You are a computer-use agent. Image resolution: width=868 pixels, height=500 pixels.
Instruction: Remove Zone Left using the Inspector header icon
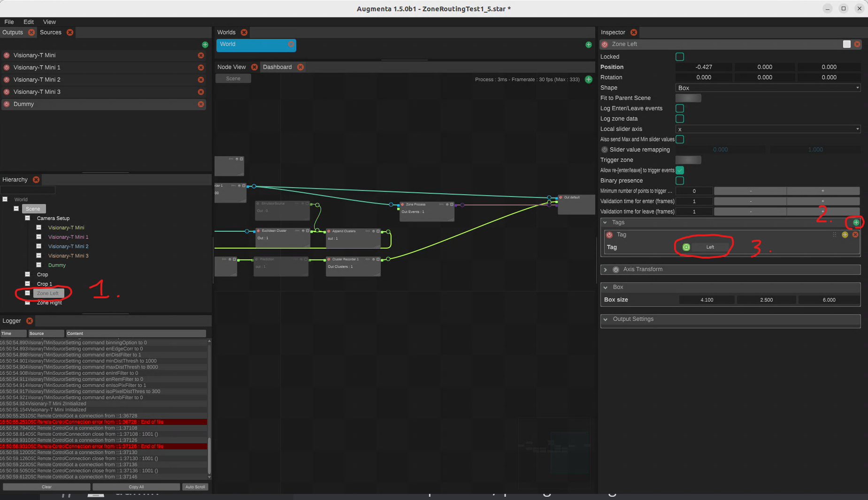[x=857, y=44]
